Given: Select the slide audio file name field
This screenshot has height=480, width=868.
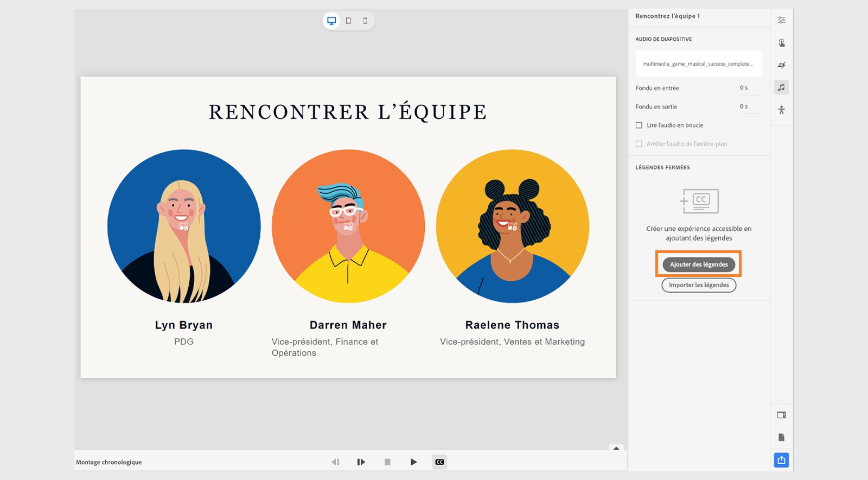Looking at the screenshot, I should tap(699, 64).
